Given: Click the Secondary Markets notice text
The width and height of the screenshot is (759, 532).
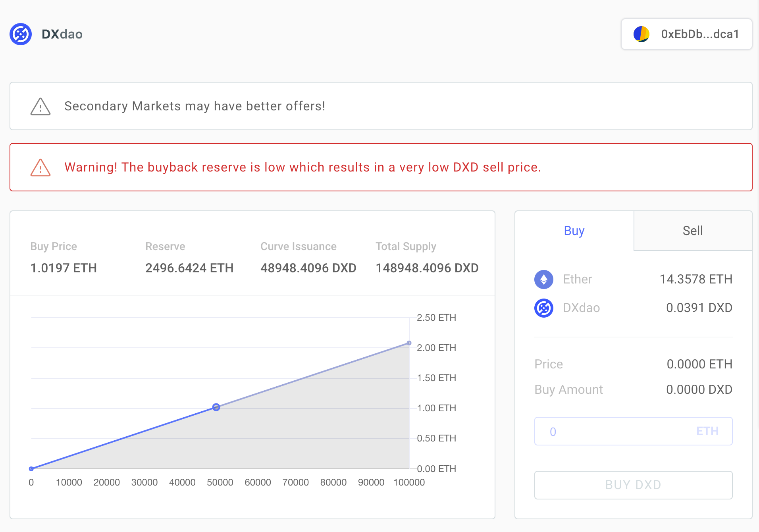Looking at the screenshot, I should (x=195, y=106).
